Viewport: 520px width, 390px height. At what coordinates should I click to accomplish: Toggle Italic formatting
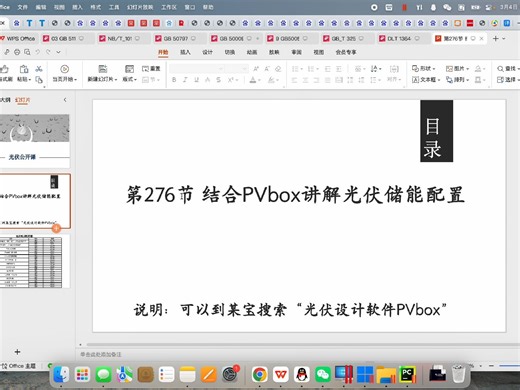click(185, 80)
